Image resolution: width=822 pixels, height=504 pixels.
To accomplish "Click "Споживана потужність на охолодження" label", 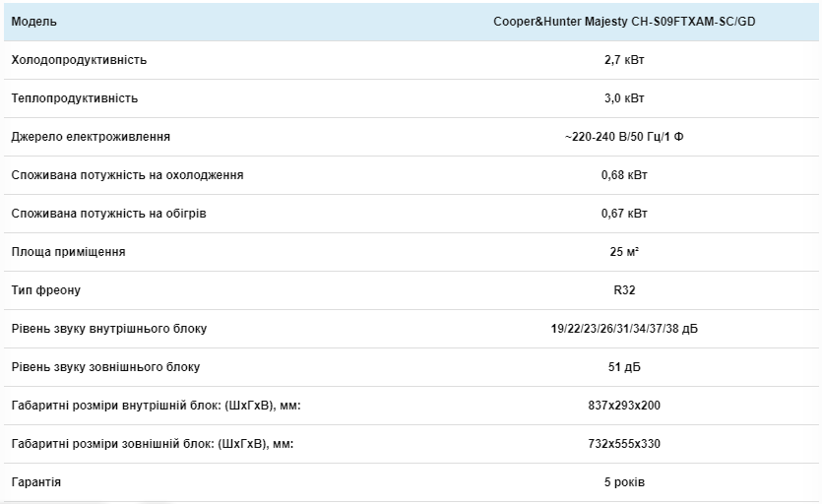I will pyautogui.click(x=127, y=175).
